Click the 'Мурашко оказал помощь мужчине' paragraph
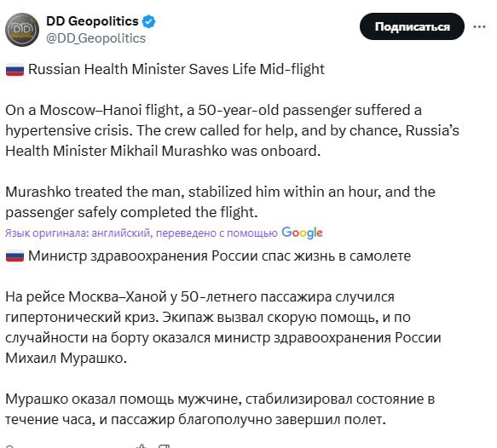The width and height of the screenshot is (497, 448). (x=220, y=409)
